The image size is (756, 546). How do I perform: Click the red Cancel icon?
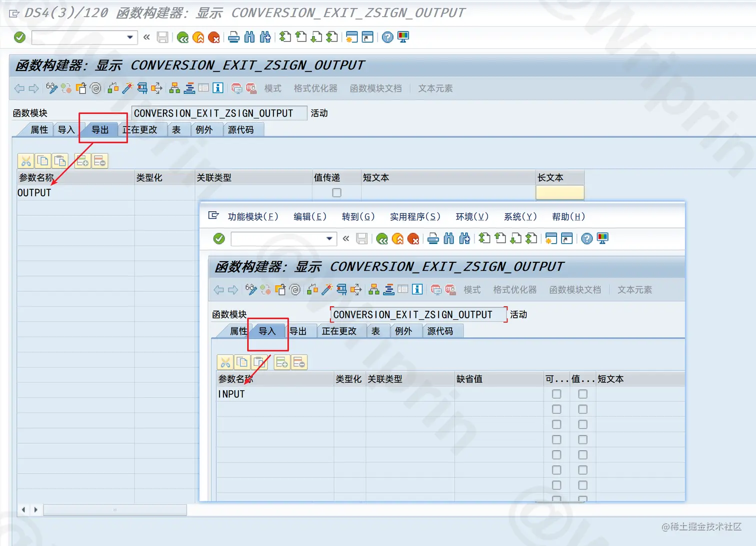214,37
